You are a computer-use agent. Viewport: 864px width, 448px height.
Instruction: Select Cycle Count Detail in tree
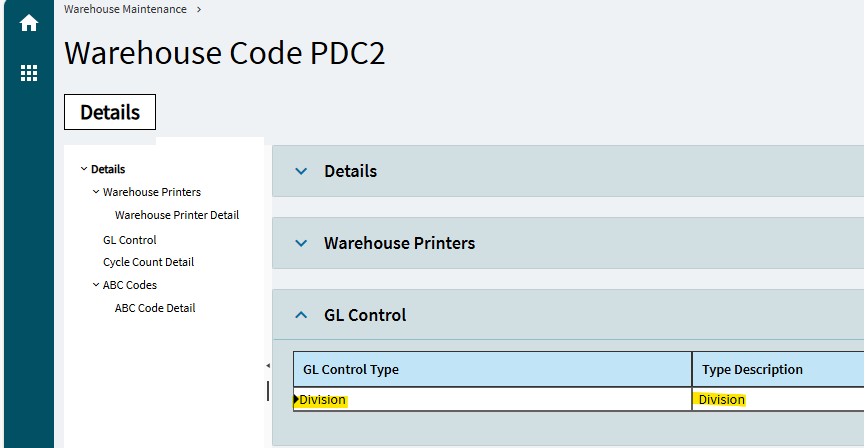click(148, 262)
